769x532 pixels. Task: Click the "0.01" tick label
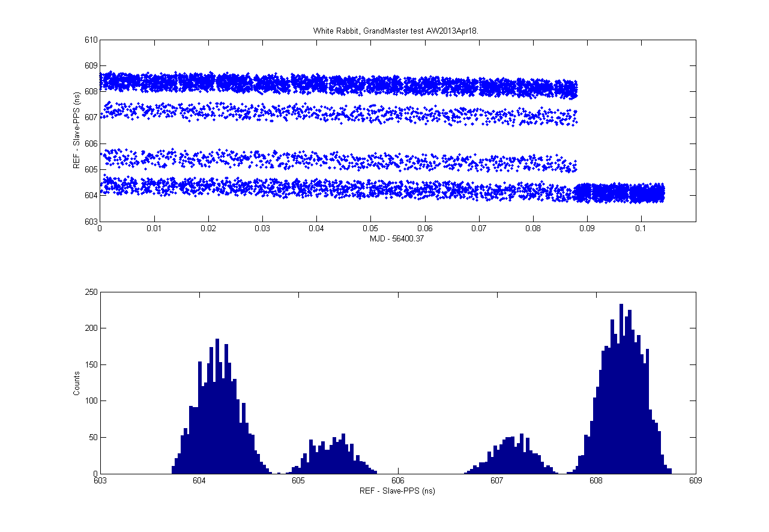(x=154, y=229)
